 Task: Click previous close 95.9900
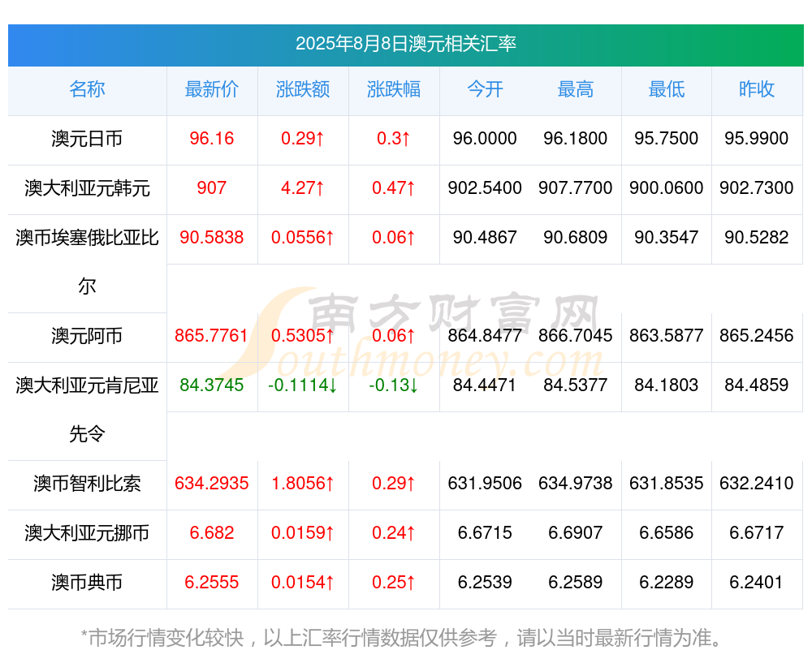point(757,138)
